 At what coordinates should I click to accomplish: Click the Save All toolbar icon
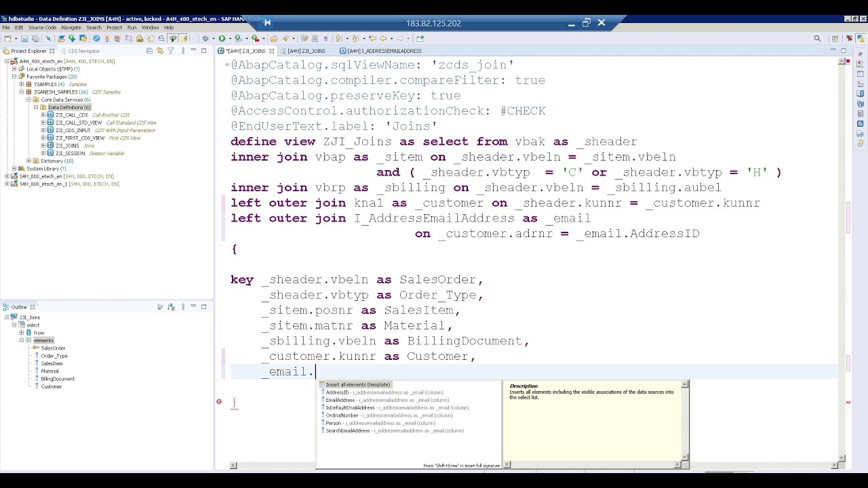tap(35, 39)
